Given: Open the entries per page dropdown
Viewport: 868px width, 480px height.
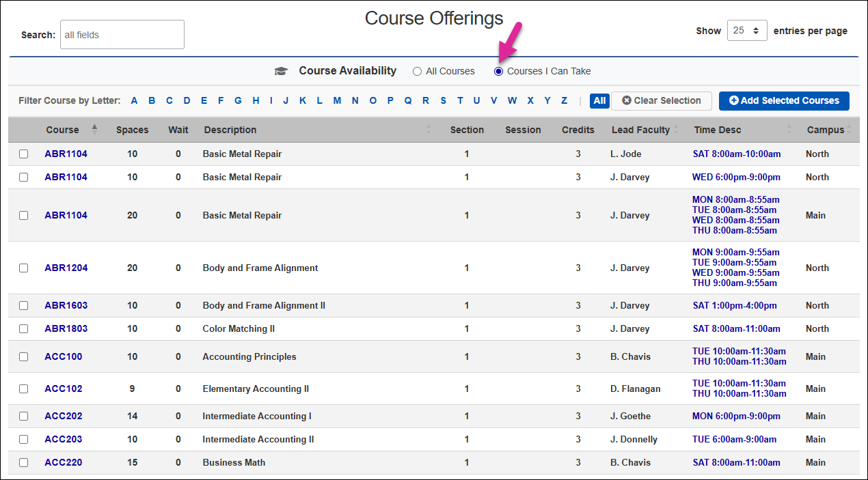Looking at the screenshot, I should [x=747, y=31].
